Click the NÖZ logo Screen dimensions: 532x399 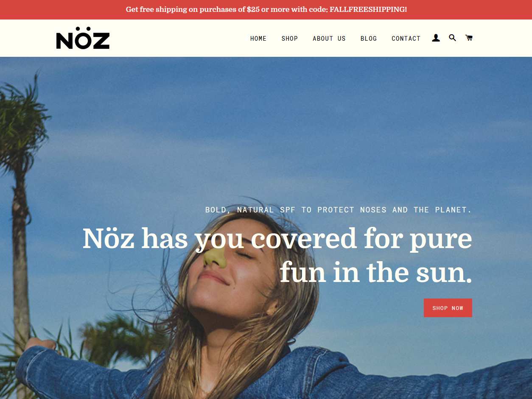(x=83, y=38)
